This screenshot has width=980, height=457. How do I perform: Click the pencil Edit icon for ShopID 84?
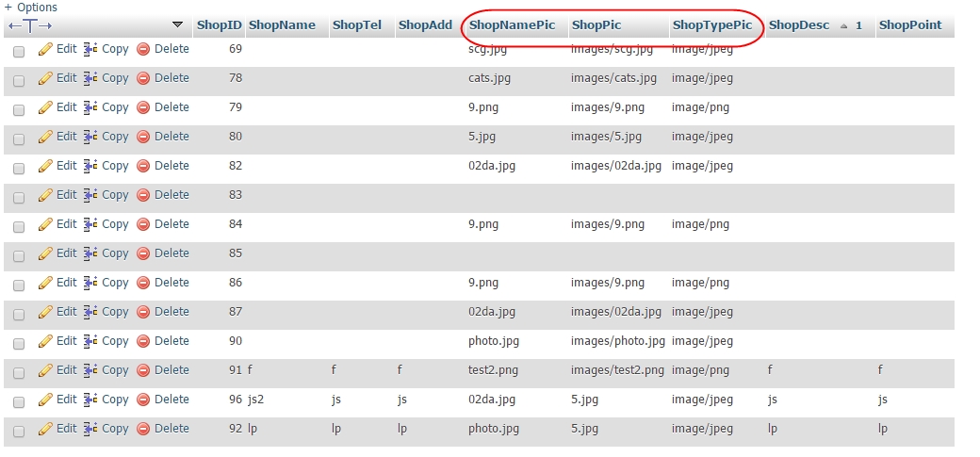(x=45, y=224)
